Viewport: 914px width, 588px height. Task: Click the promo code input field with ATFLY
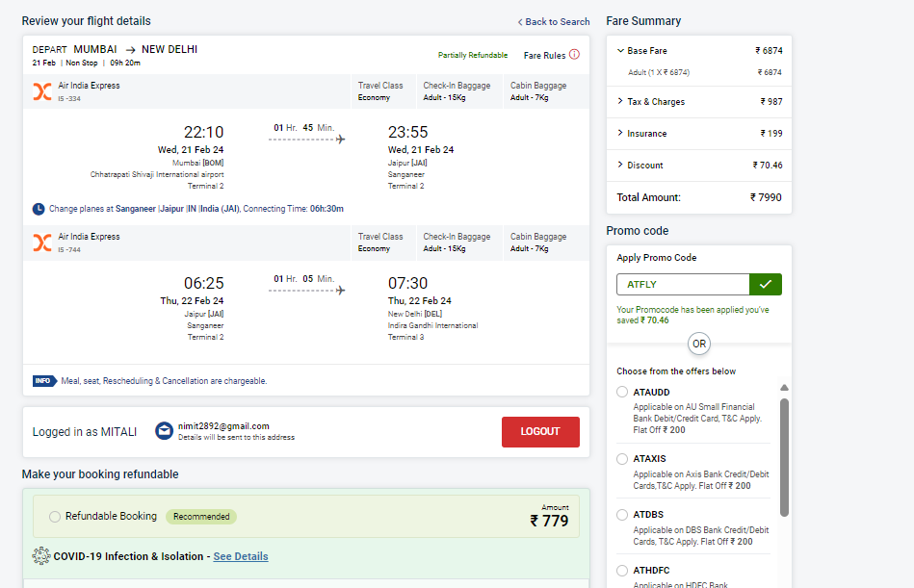point(683,284)
